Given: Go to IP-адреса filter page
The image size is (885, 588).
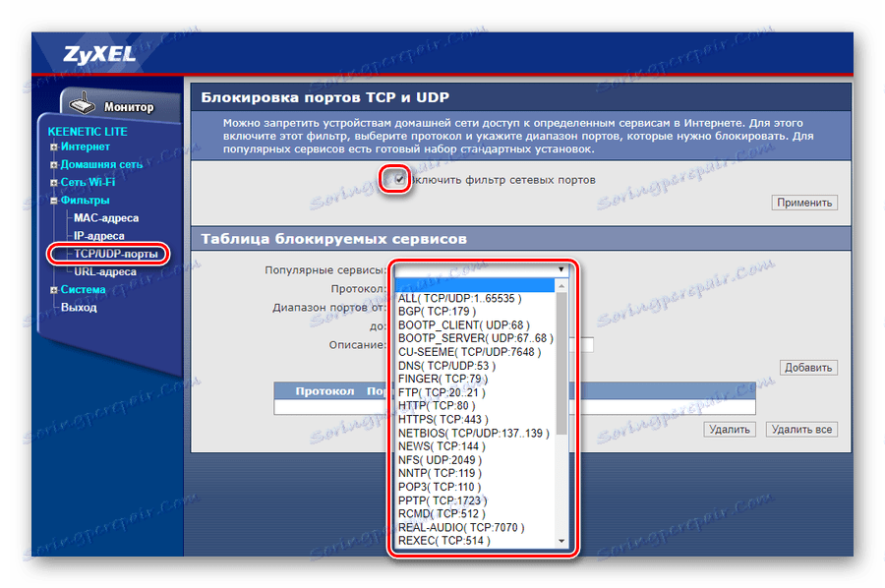Looking at the screenshot, I should [98, 236].
